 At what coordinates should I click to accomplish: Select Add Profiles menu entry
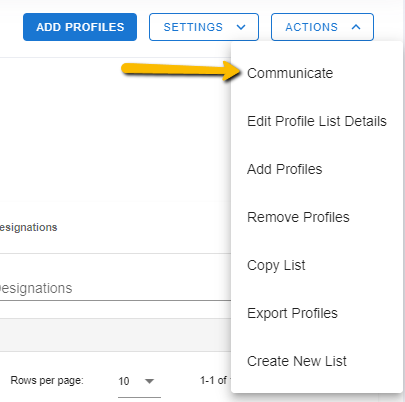tap(317, 169)
